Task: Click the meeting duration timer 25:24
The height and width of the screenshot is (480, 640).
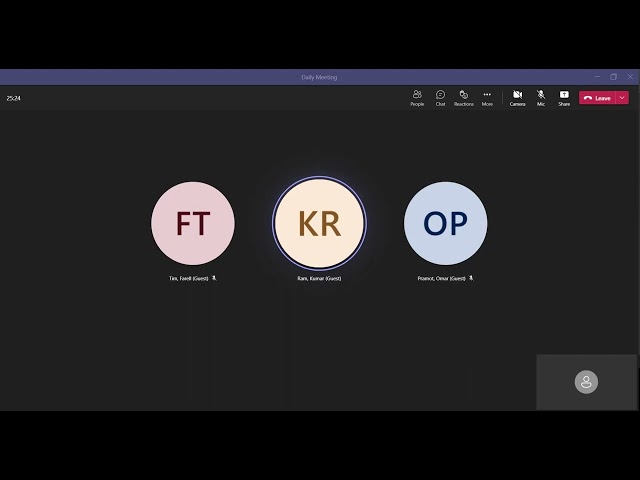Action: [x=13, y=98]
